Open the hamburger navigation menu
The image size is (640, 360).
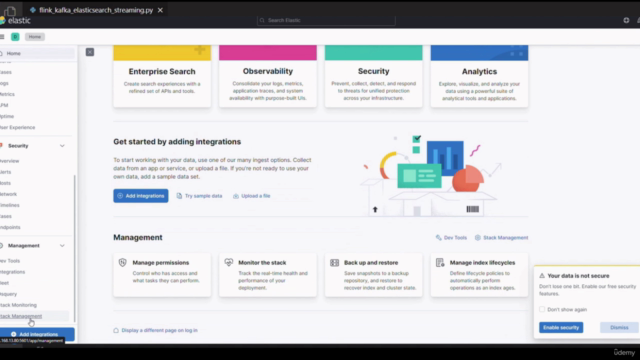[2, 37]
